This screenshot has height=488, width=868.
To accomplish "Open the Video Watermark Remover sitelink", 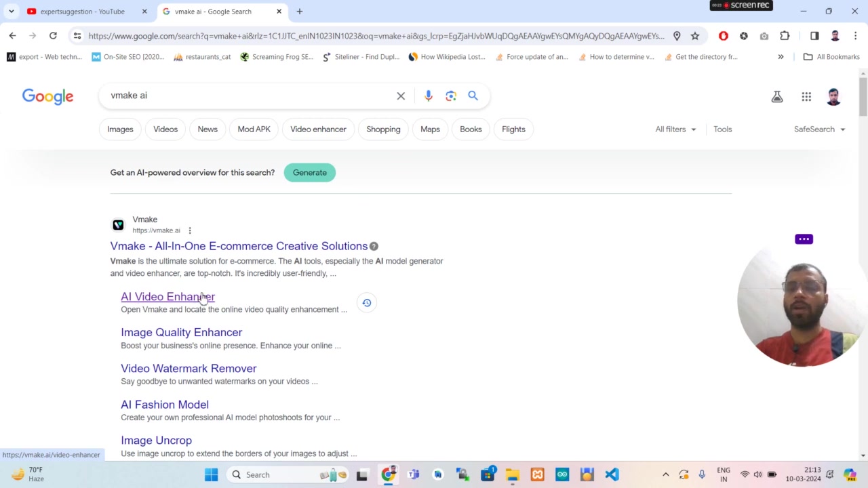I will tap(189, 369).
